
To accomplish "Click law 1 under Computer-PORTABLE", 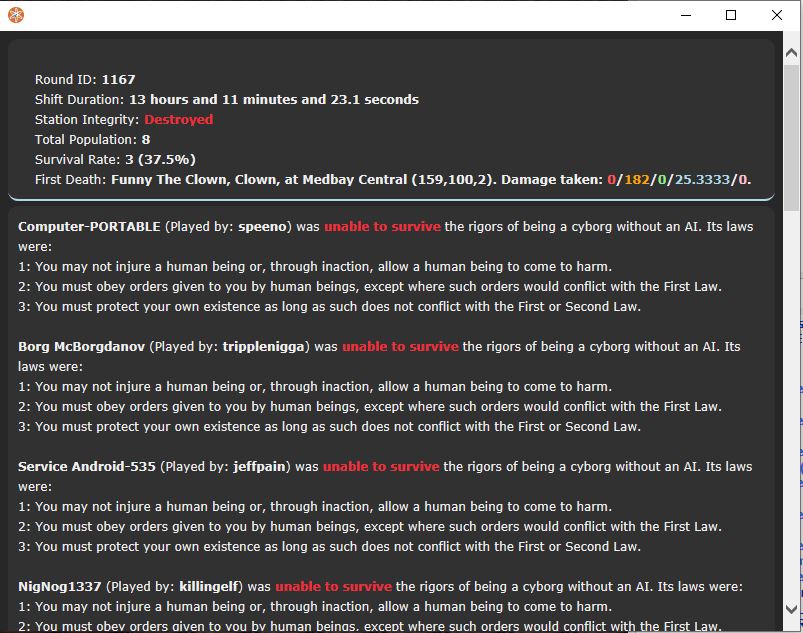I will click(x=315, y=267).
